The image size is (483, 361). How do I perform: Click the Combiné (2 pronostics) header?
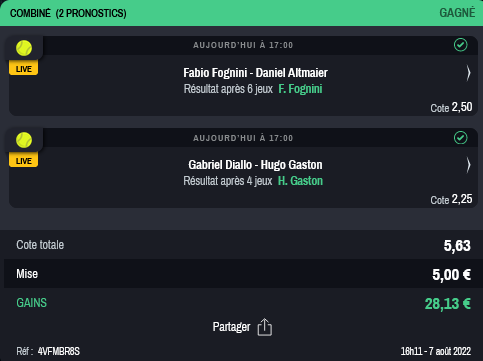tap(68, 13)
